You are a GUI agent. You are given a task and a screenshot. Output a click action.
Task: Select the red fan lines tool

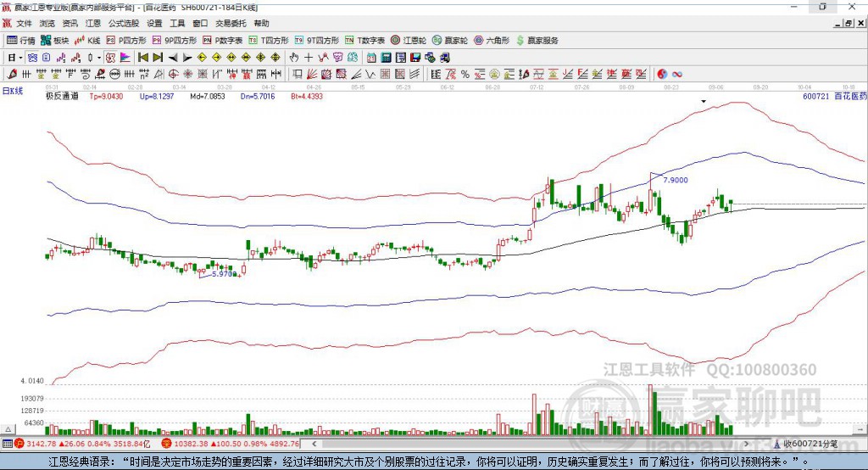pyautogui.click(x=312, y=75)
